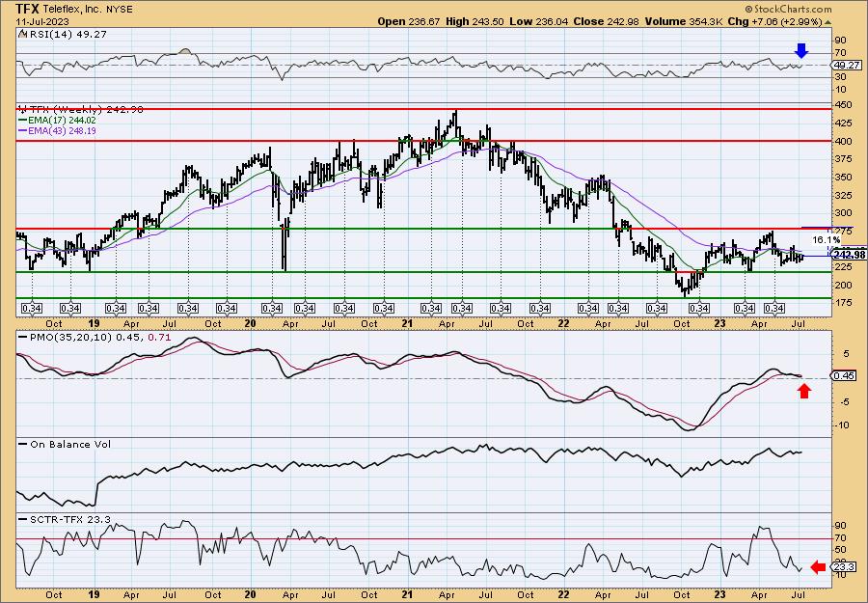This screenshot has width=868, height=603.
Task: Click the 0.45 PMO tag on right axis
Action: tap(843, 376)
